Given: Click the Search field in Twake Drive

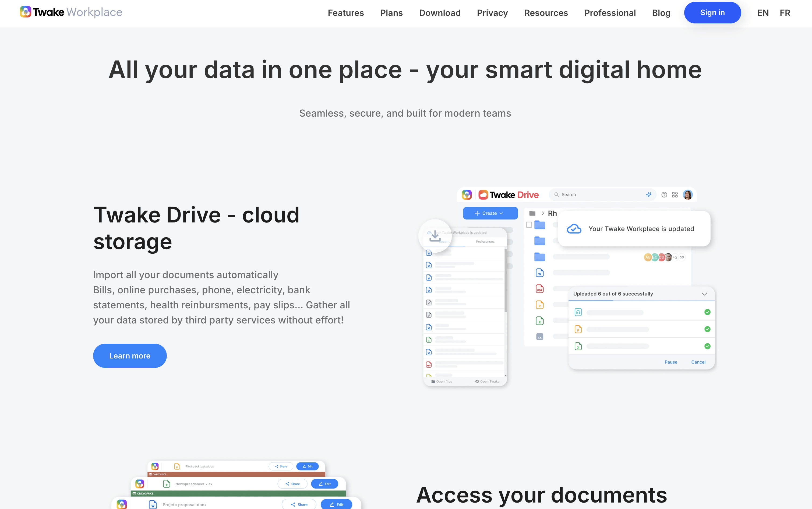Looking at the screenshot, I should [602, 194].
